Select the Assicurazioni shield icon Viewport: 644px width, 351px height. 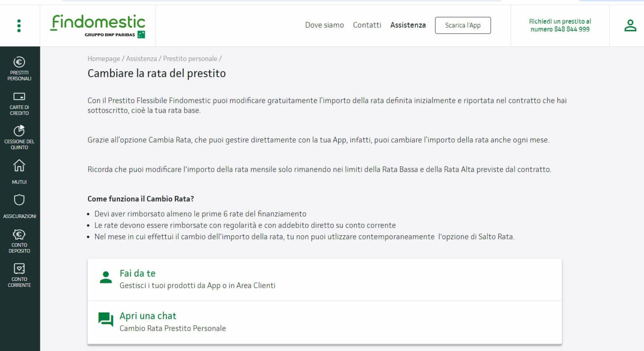[19, 200]
